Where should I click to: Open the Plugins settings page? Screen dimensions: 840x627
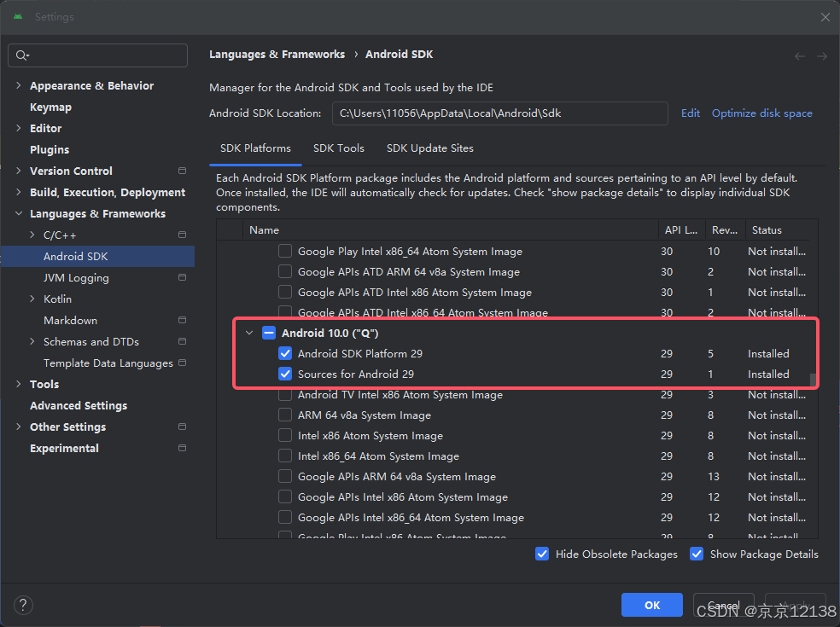50,150
